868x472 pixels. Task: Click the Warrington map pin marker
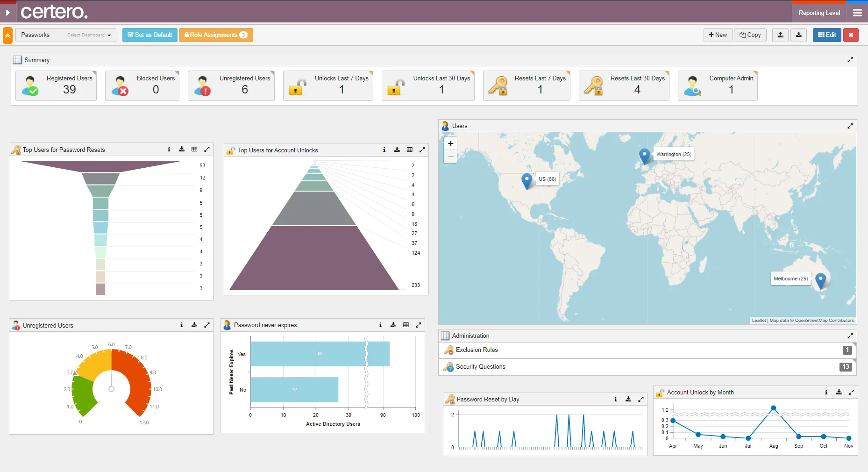pyautogui.click(x=644, y=156)
